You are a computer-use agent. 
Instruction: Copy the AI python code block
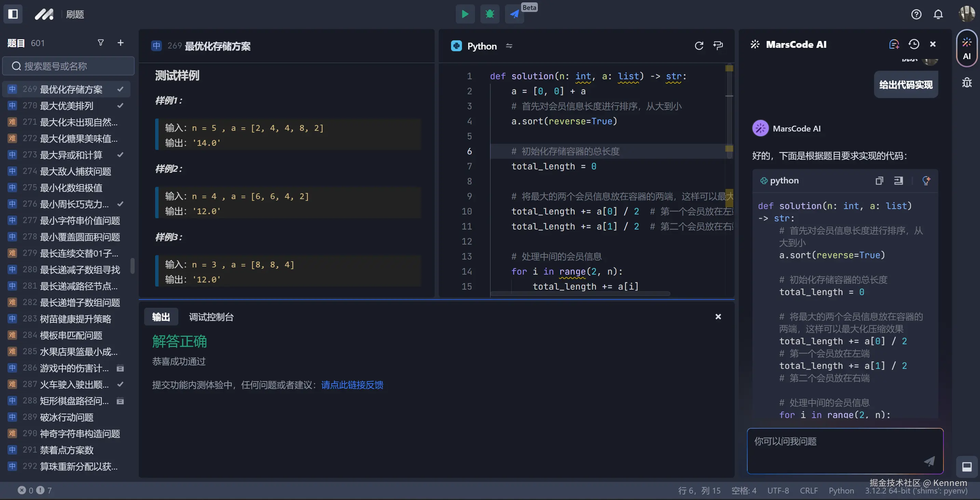point(879,181)
